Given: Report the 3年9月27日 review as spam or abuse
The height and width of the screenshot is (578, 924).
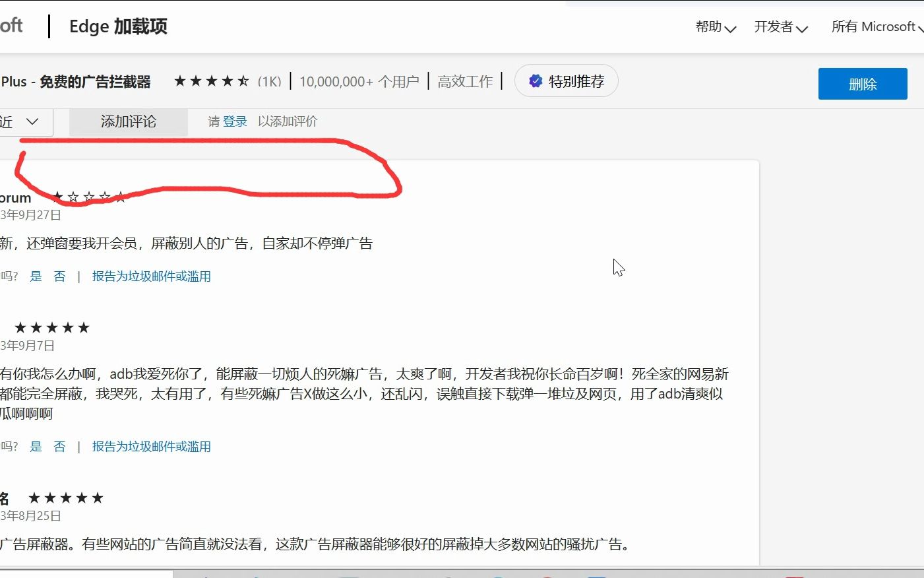Looking at the screenshot, I should click(151, 276).
